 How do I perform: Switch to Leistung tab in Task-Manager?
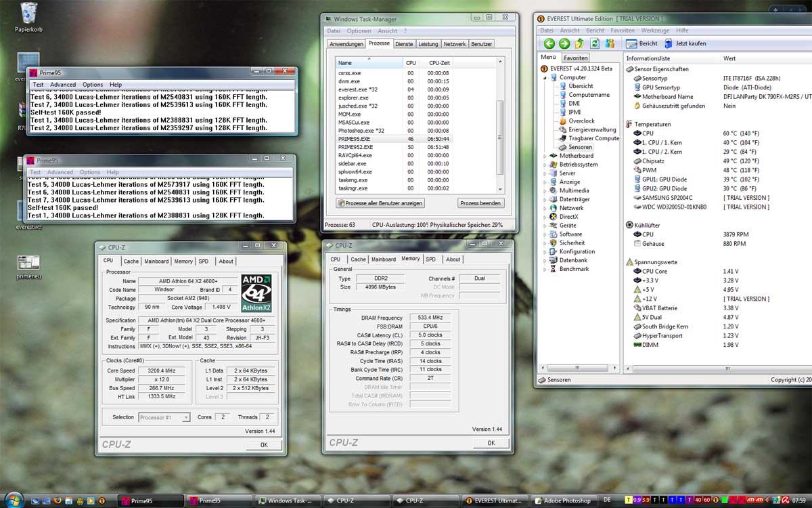click(x=428, y=44)
